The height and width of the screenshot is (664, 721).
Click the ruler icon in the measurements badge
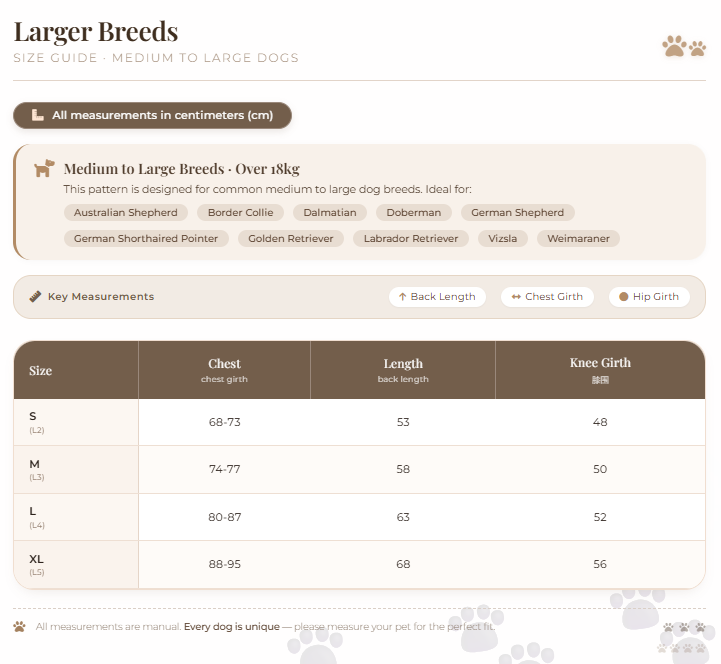(37, 115)
